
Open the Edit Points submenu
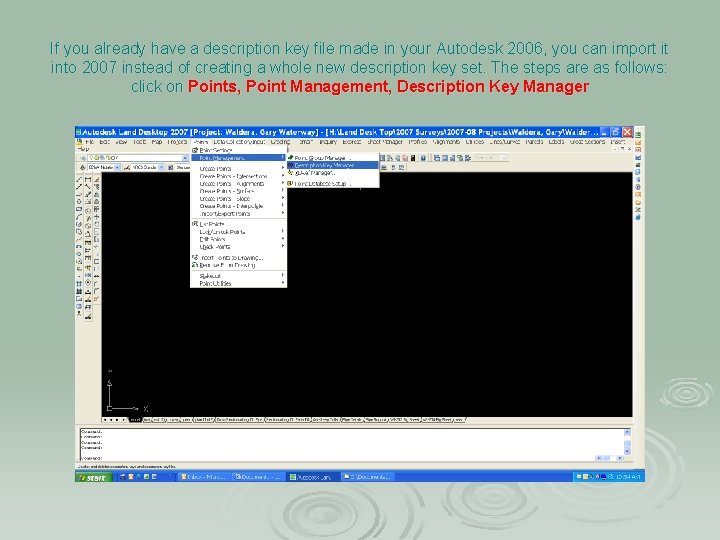(238, 239)
